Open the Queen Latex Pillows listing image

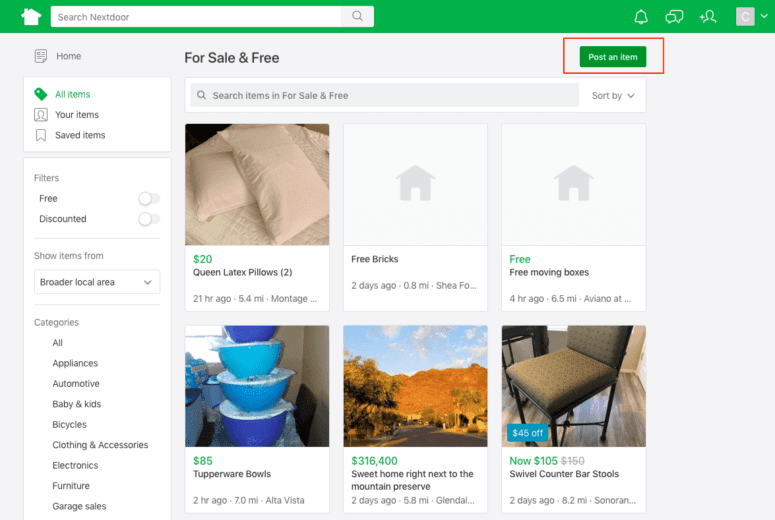(x=257, y=184)
